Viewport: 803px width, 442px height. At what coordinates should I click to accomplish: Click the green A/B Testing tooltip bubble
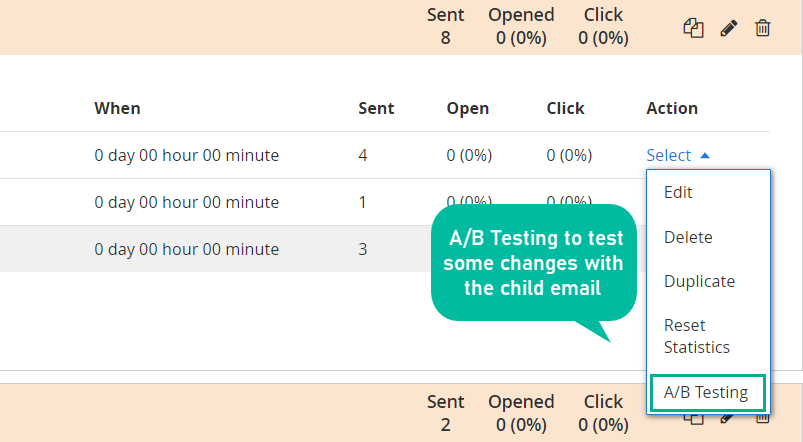(534, 263)
